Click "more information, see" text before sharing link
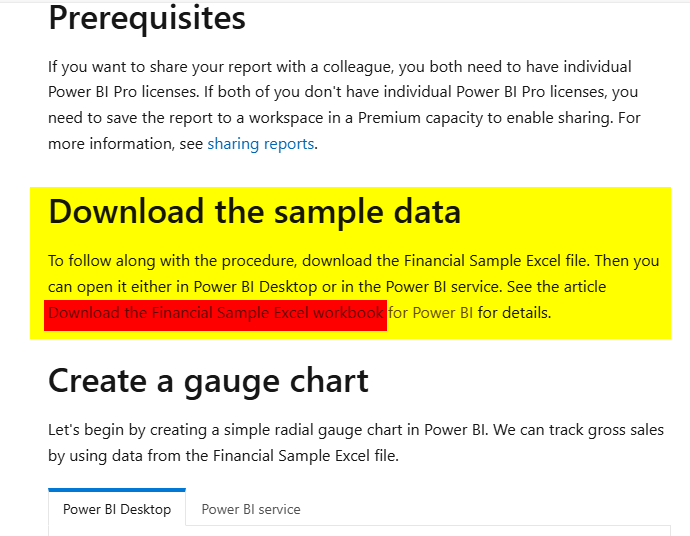690x536 pixels. click(125, 144)
